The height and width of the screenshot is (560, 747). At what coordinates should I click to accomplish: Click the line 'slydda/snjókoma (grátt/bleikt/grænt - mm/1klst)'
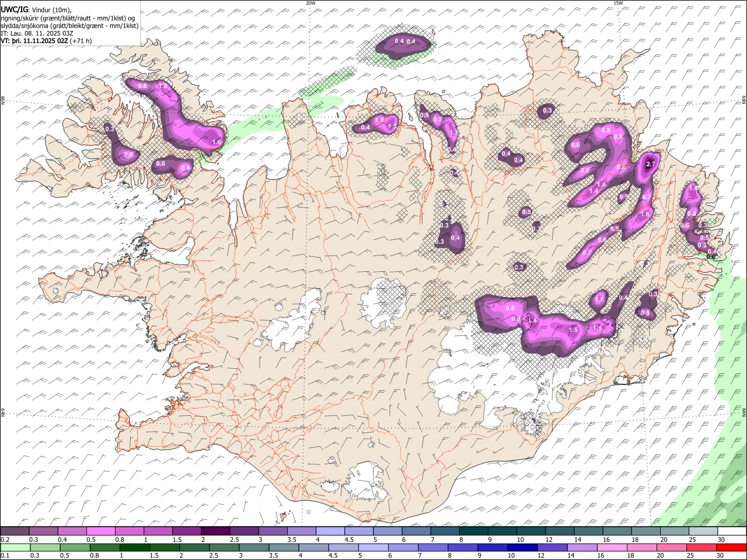pyautogui.click(x=69, y=26)
